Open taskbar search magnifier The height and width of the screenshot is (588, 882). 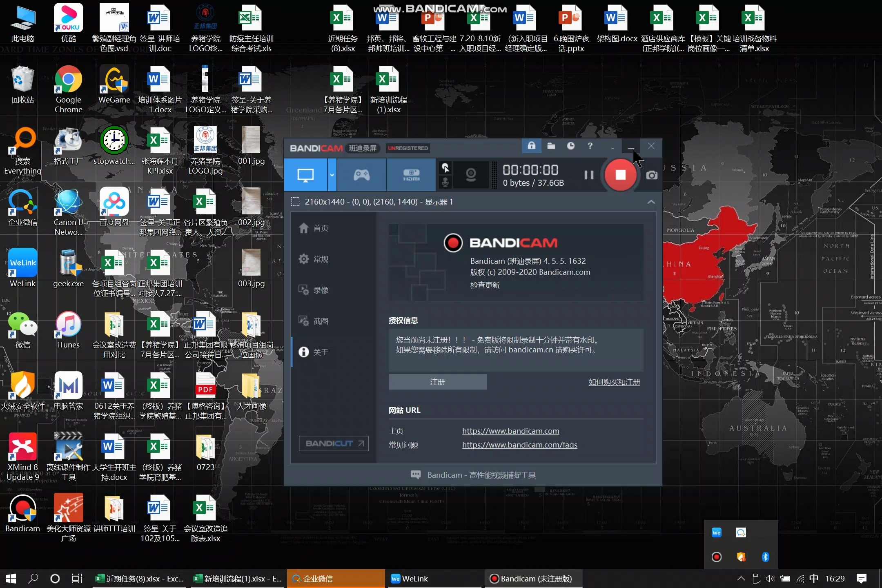pyautogui.click(x=33, y=578)
